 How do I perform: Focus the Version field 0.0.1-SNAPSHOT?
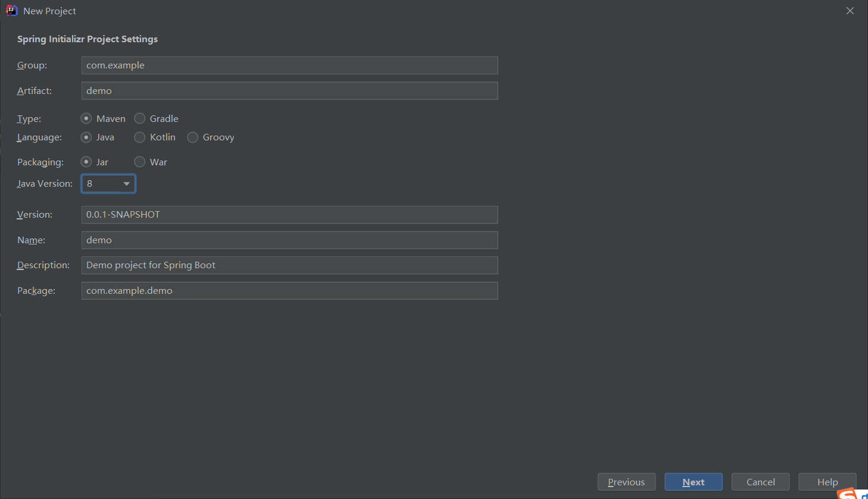pos(290,215)
